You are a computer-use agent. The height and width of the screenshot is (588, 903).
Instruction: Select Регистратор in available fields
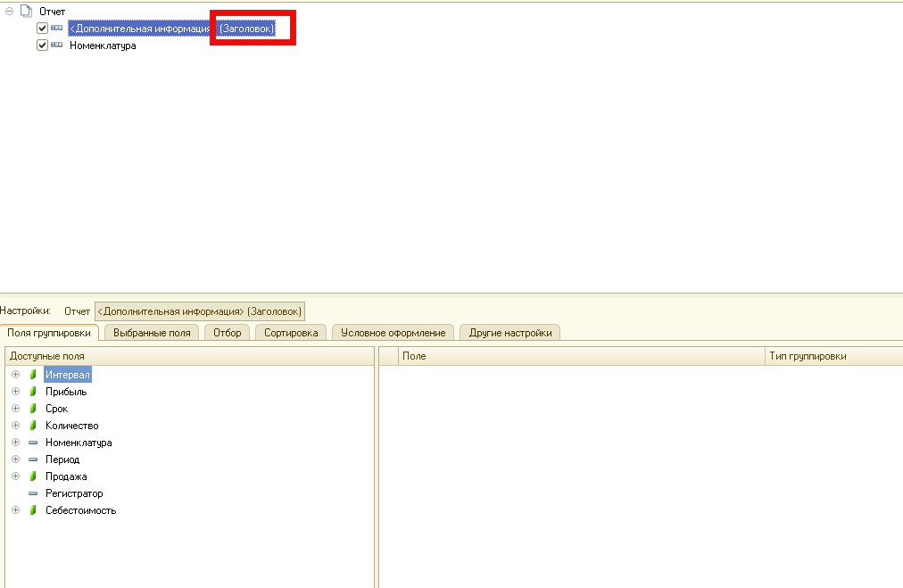[74, 493]
